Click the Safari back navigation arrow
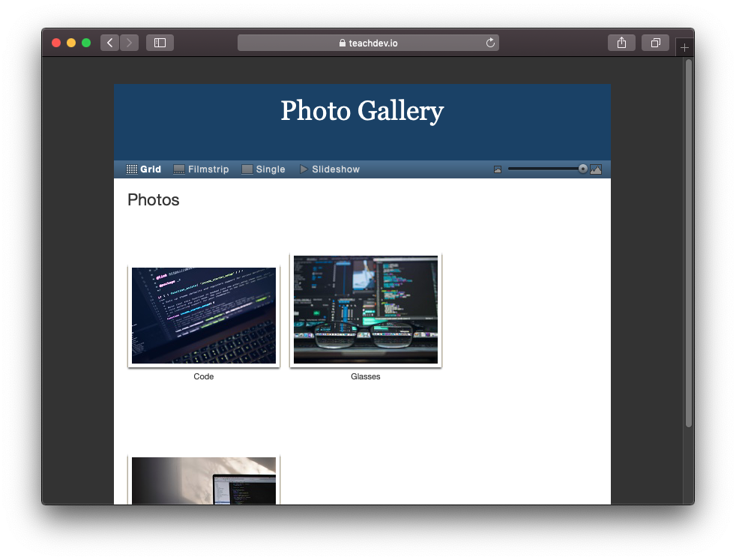Screen dimensions: 736x560 coord(109,43)
